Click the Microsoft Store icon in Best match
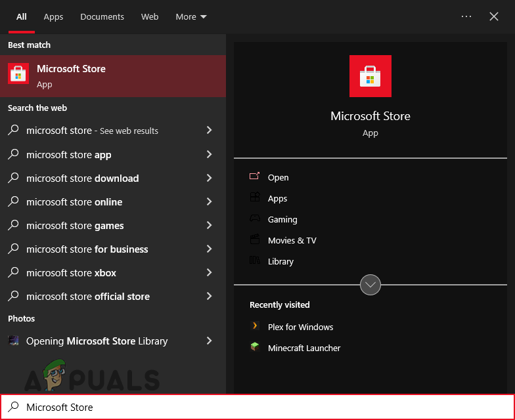The image size is (515, 420). [18, 75]
